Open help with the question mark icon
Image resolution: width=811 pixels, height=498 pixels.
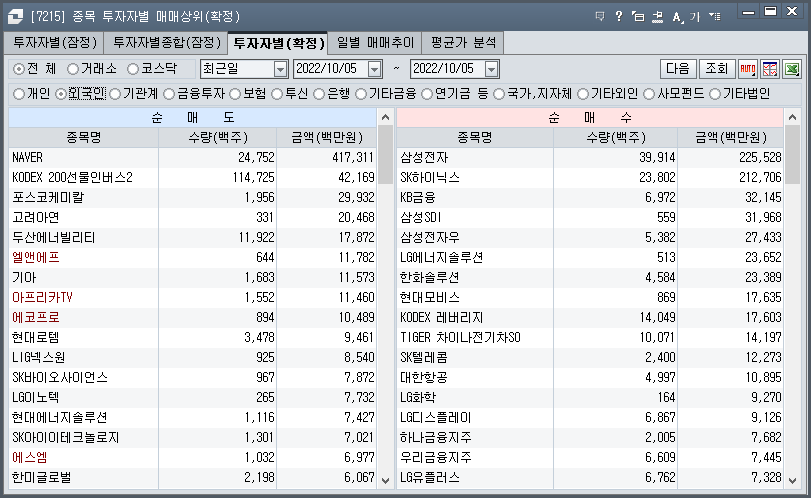coord(619,17)
